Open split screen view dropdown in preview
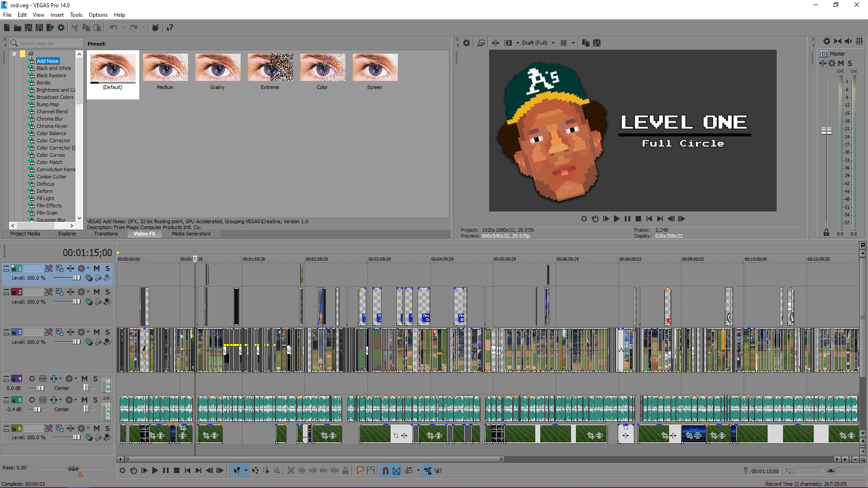The height and width of the screenshot is (488, 868). pos(518,43)
